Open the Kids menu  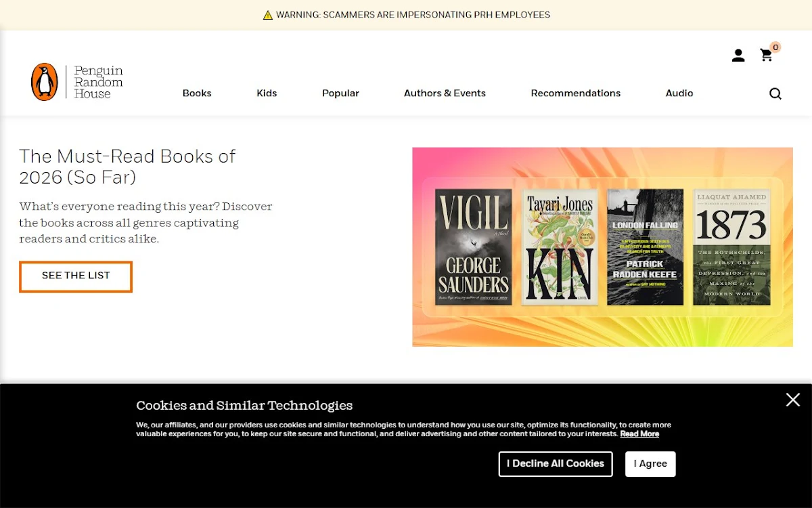coord(267,93)
